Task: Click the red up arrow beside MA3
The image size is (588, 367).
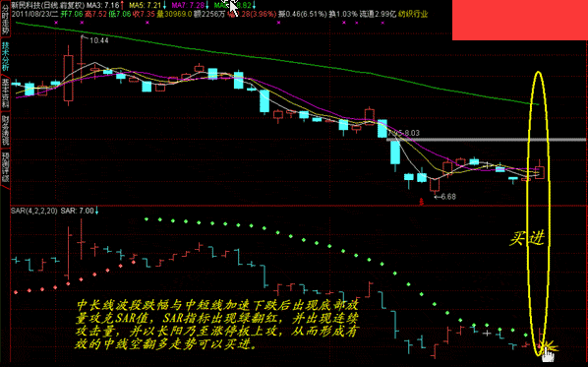Action: (x=122, y=5)
